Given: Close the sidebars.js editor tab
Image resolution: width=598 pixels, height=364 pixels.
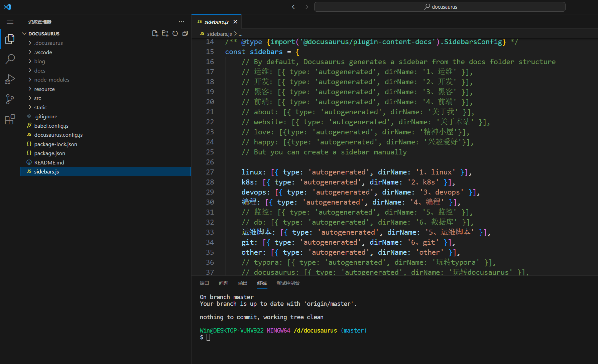Looking at the screenshot, I should coord(235,22).
